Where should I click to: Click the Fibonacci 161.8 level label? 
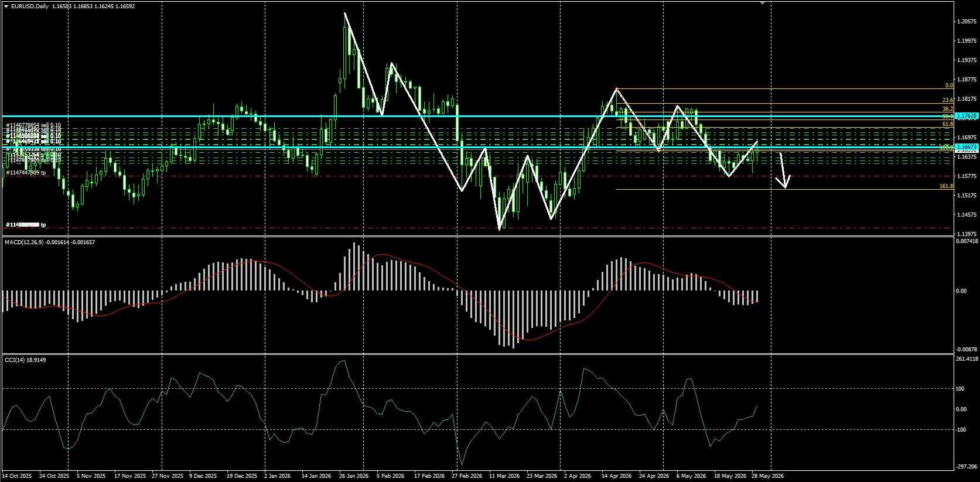click(x=946, y=186)
